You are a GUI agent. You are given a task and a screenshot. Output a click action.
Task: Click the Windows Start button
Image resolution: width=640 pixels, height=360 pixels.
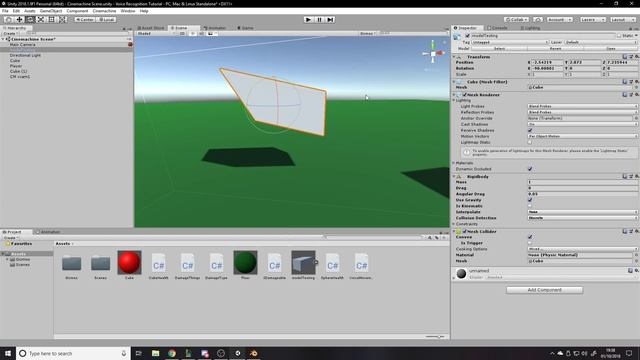8,353
